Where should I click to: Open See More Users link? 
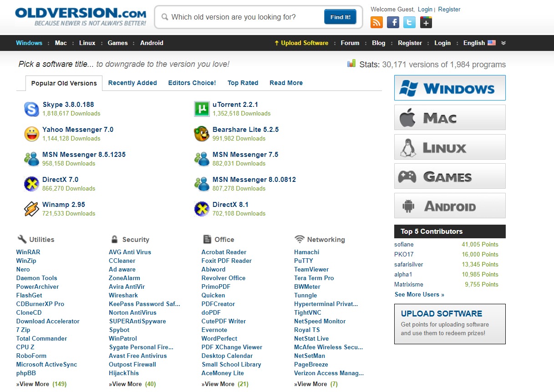pos(419,294)
